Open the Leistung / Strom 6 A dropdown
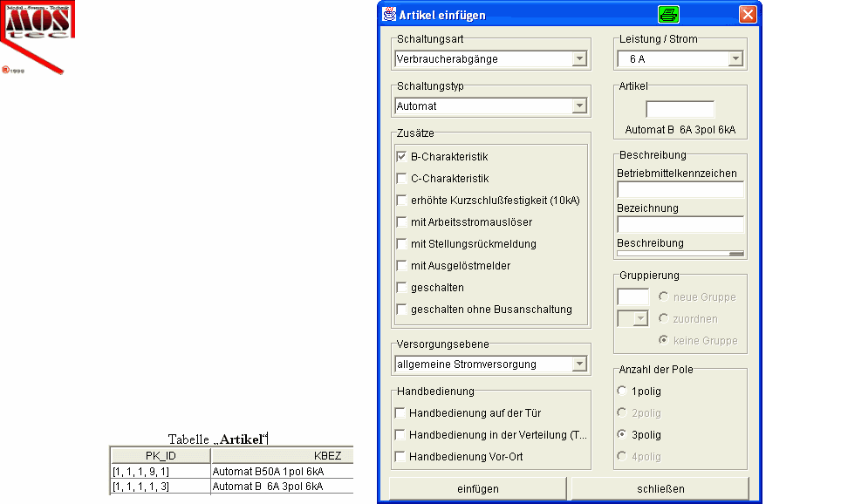 click(x=735, y=59)
